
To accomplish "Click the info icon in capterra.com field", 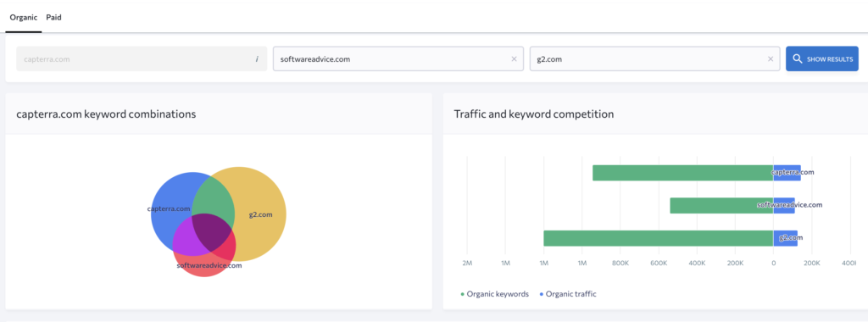I will pyautogui.click(x=256, y=59).
